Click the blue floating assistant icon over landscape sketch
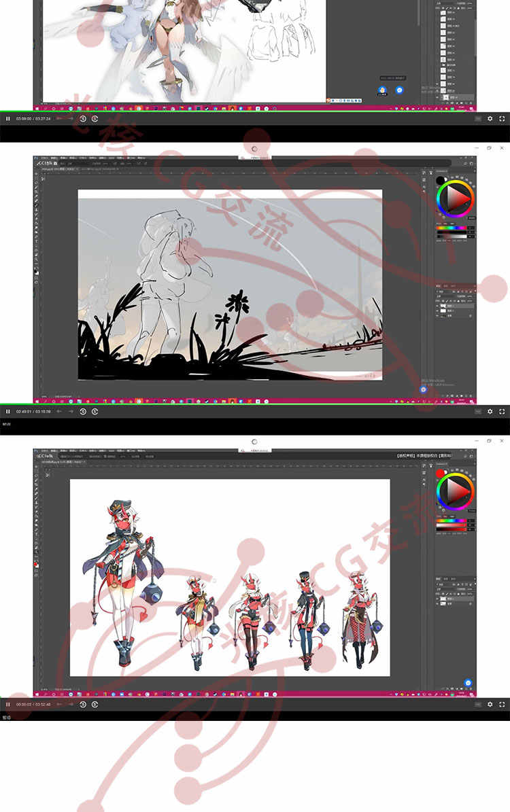 click(424, 389)
